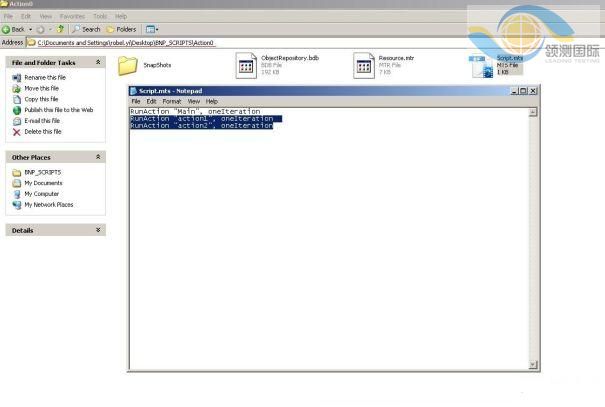
Task: Click Notepad scrollbar up arrow
Action: 533,112
